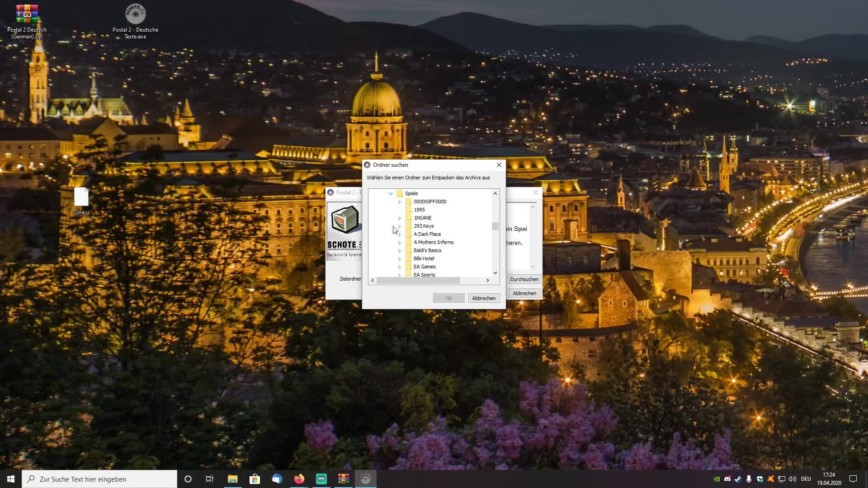Open the volume speaker tray icon
The width and height of the screenshot is (868, 488).
point(792,479)
